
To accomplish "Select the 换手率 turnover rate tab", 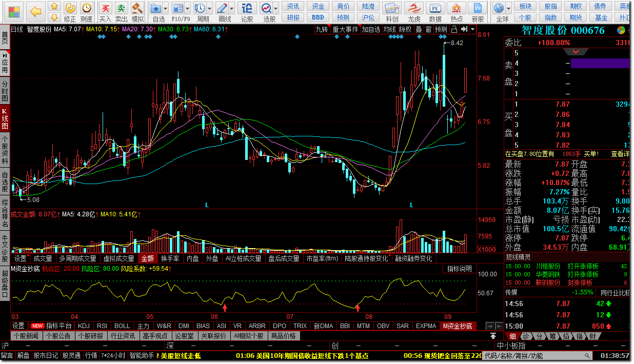I will (170, 258).
